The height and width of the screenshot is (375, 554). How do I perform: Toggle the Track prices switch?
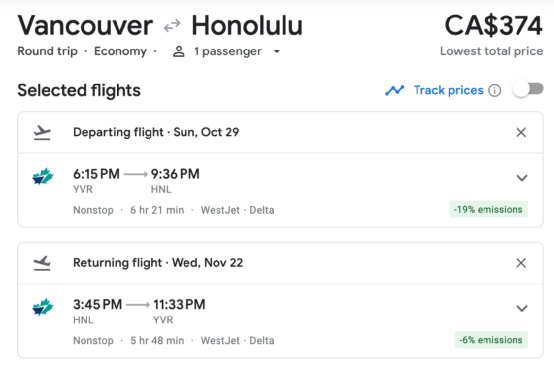pyautogui.click(x=528, y=89)
